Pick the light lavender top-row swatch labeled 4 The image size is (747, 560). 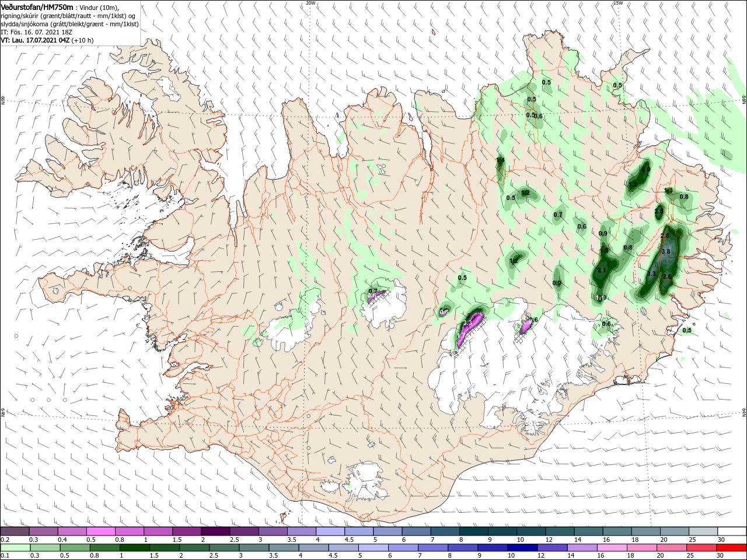(x=330, y=531)
